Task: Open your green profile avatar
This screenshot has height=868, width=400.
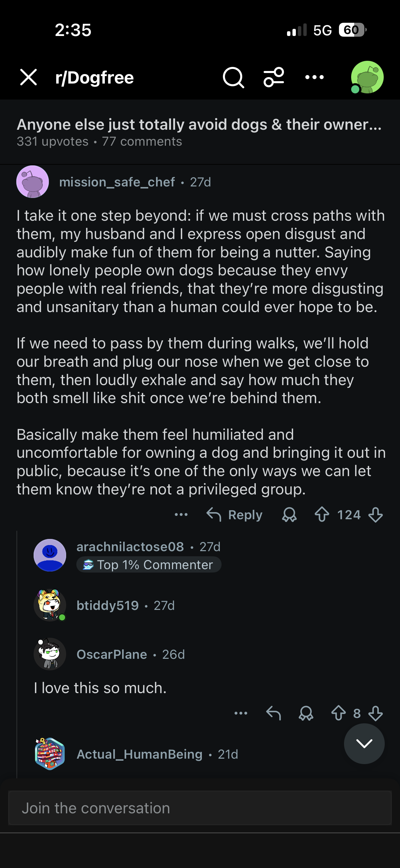Action: [367, 77]
